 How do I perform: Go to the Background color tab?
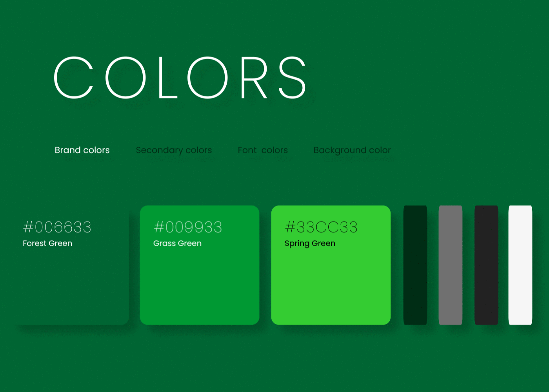352,150
